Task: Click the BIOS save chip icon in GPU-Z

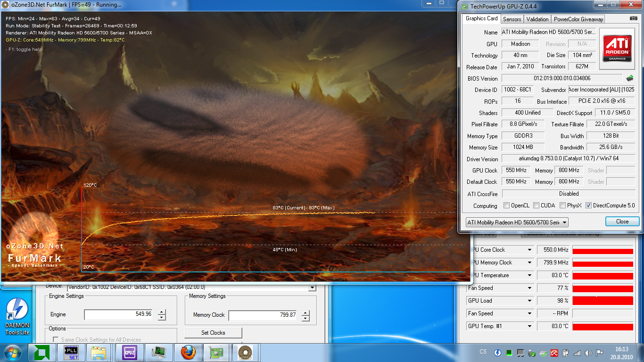Action: [629, 78]
